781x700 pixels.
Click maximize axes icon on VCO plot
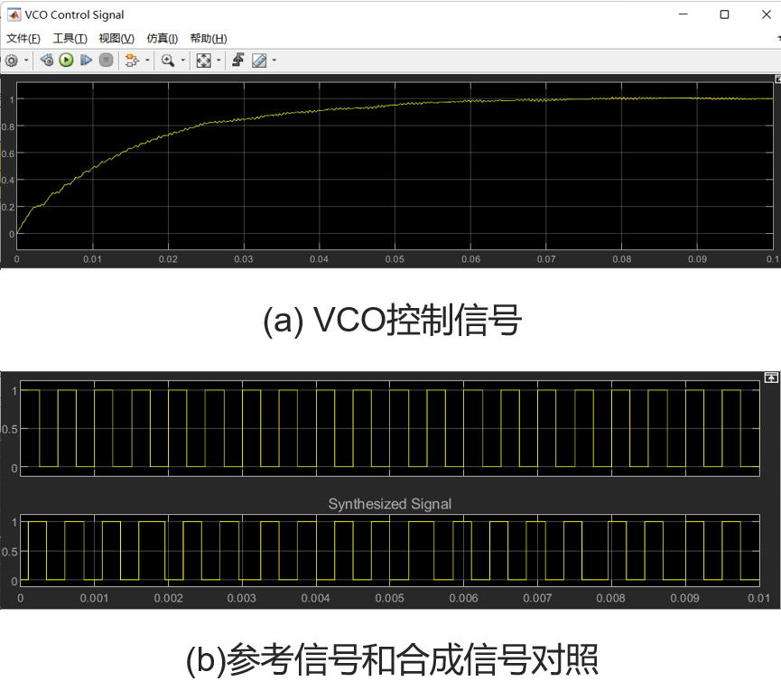[x=777, y=79]
